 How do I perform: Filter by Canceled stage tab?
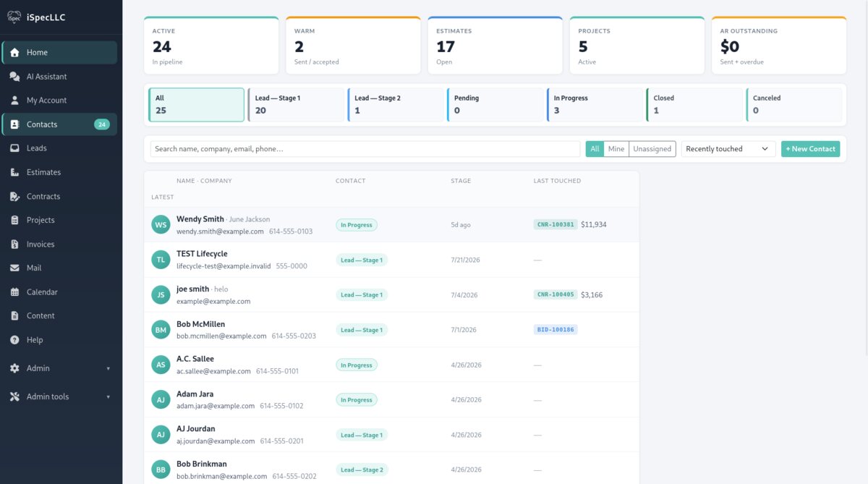(794, 105)
